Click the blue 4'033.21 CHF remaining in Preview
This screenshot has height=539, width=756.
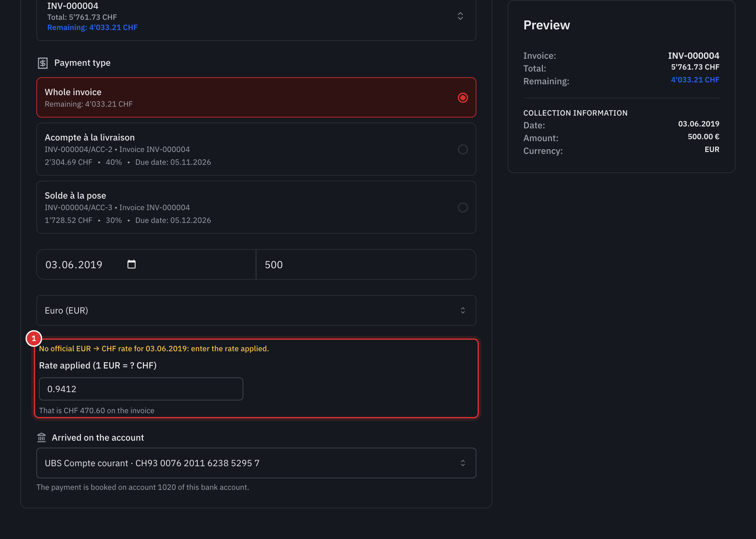coord(695,80)
